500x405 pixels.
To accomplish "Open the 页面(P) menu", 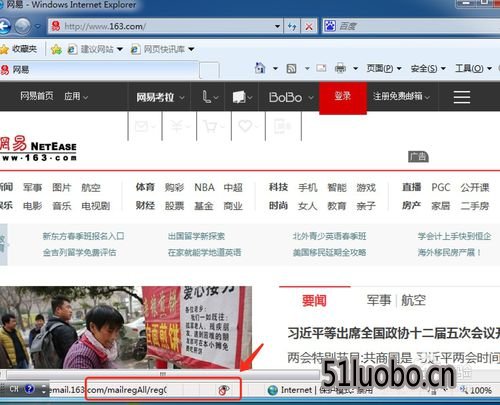I will [383, 68].
